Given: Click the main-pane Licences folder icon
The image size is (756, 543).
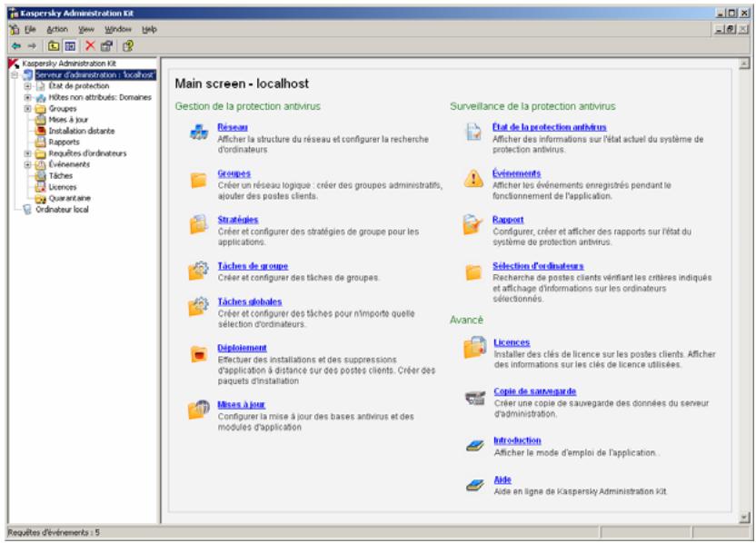Looking at the screenshot, I should coord(474,348).
